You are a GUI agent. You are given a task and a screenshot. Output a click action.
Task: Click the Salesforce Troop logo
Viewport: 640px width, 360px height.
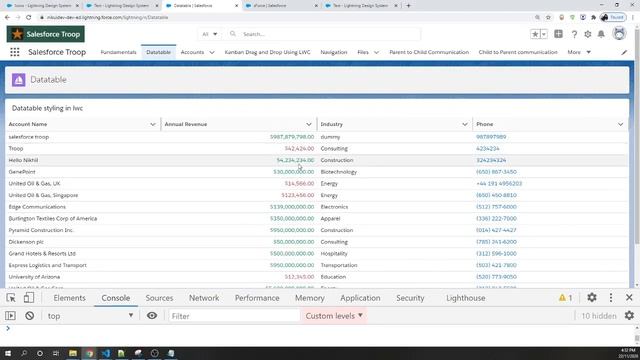pos(46,34)
